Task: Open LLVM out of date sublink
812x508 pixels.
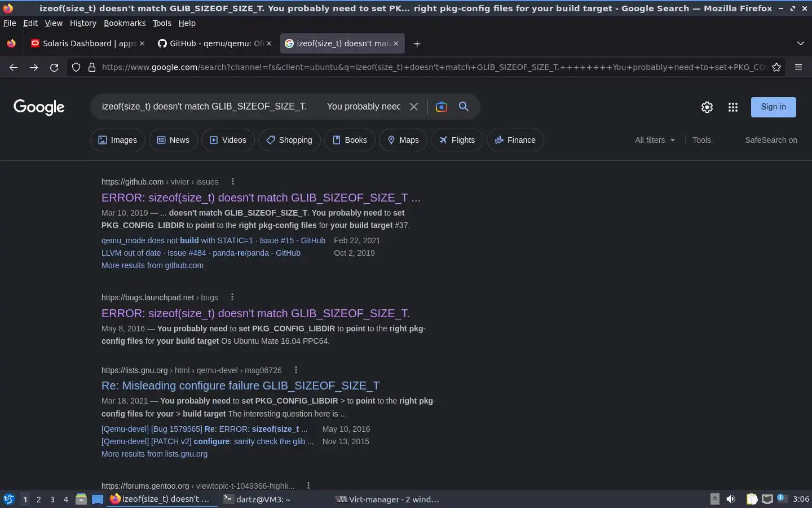Action: click(x=201, y=253)
